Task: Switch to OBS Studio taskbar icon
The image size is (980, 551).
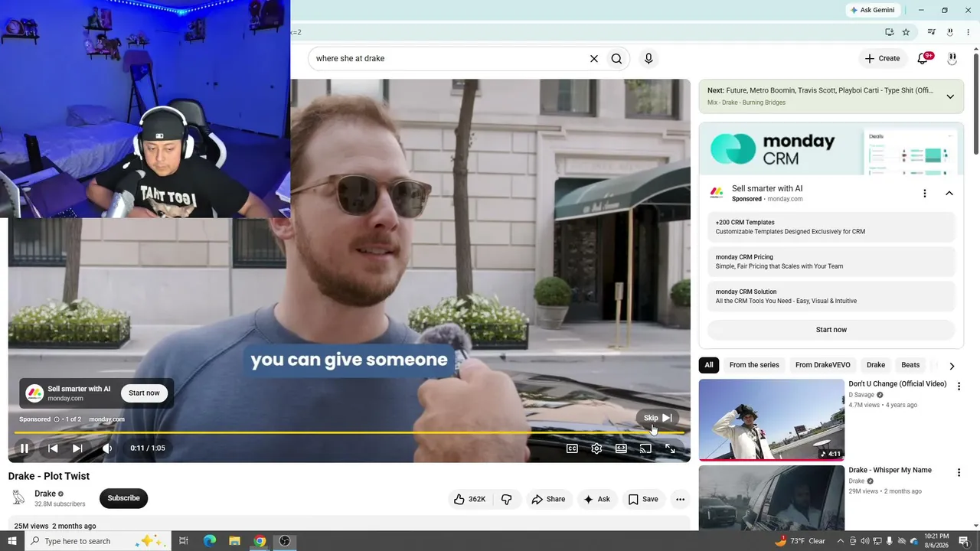Action: click(x=285, y=541)
